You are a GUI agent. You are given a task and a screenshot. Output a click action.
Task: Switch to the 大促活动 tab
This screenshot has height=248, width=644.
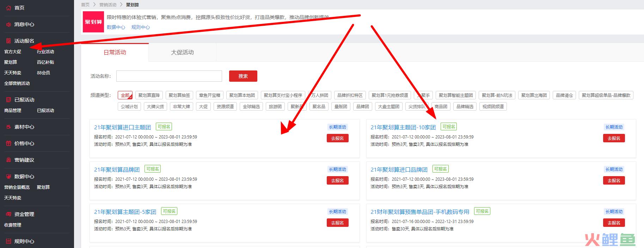(x=182, y=52)
